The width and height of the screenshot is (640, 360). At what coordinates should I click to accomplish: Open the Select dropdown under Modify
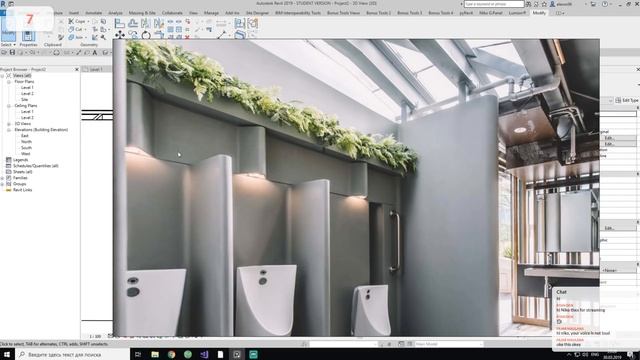point(8,44)
